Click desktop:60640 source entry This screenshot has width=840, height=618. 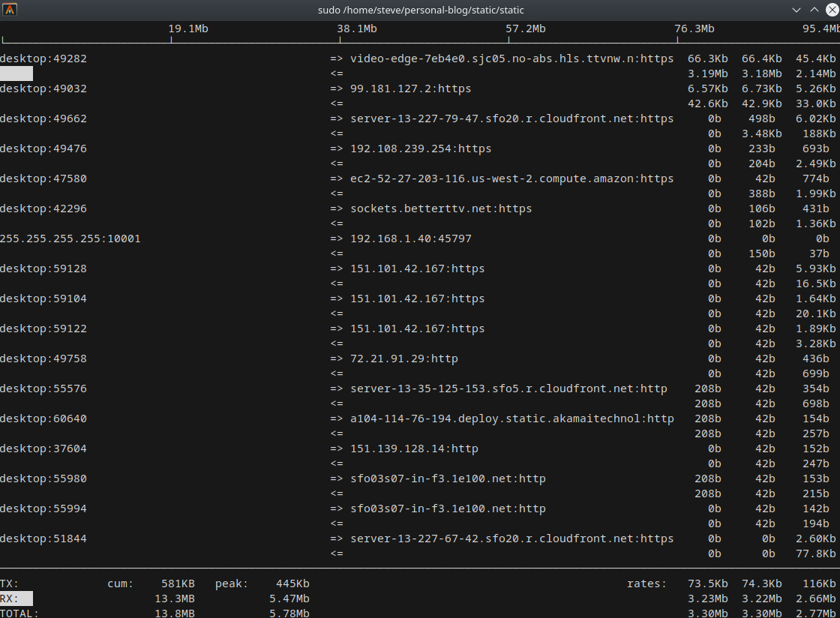click(43, 418)
